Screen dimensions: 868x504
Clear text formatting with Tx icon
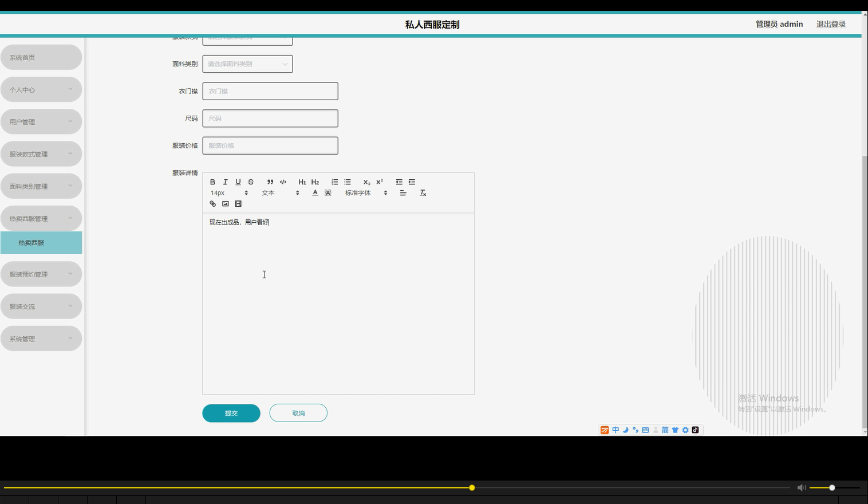(x=423, y=192)
